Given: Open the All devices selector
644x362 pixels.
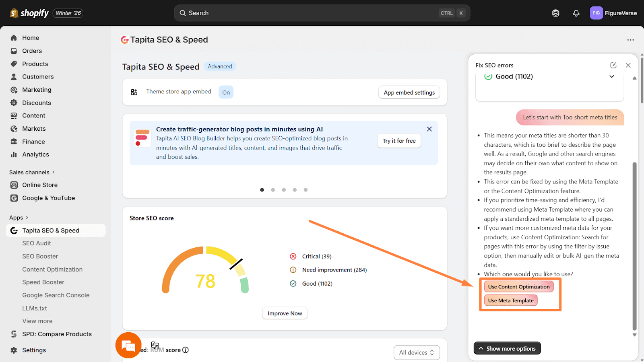Looking at the screenshot, I should (x=417, y=352).
